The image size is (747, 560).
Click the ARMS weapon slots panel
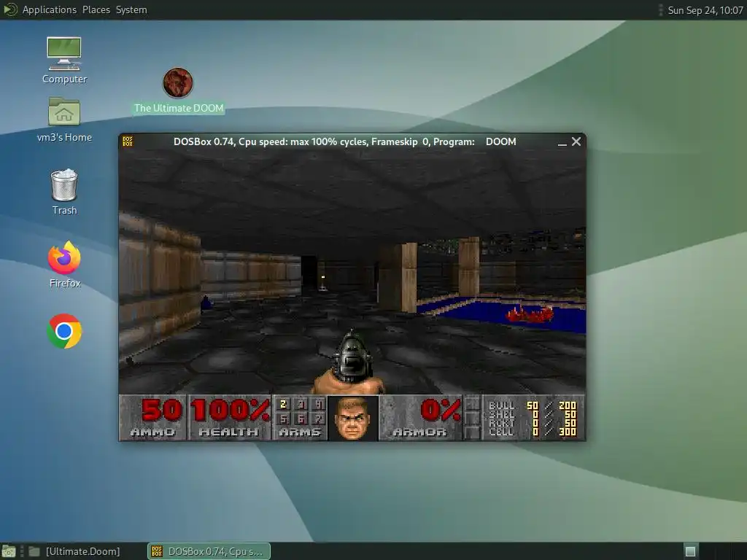[300, 418]
